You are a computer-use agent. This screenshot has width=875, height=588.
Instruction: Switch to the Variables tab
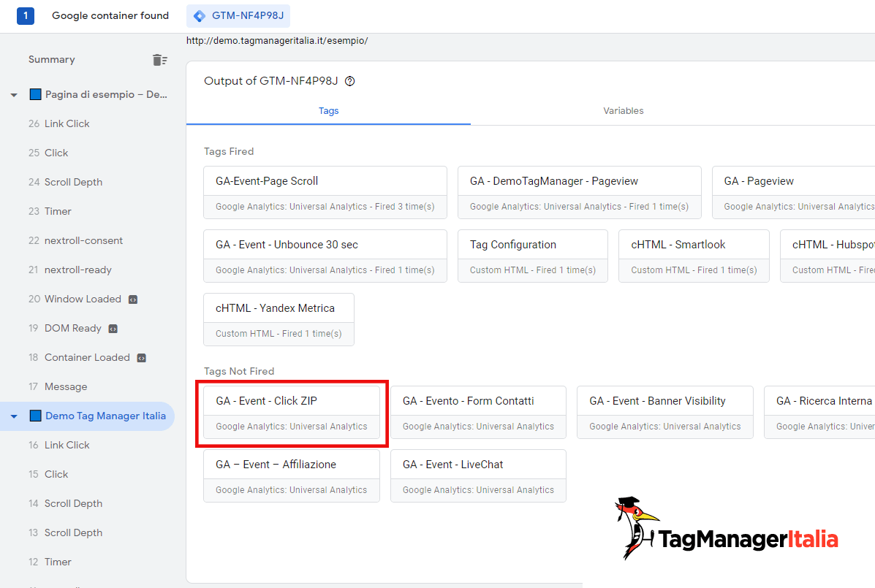pyautogui.click(x=624, y=111)
